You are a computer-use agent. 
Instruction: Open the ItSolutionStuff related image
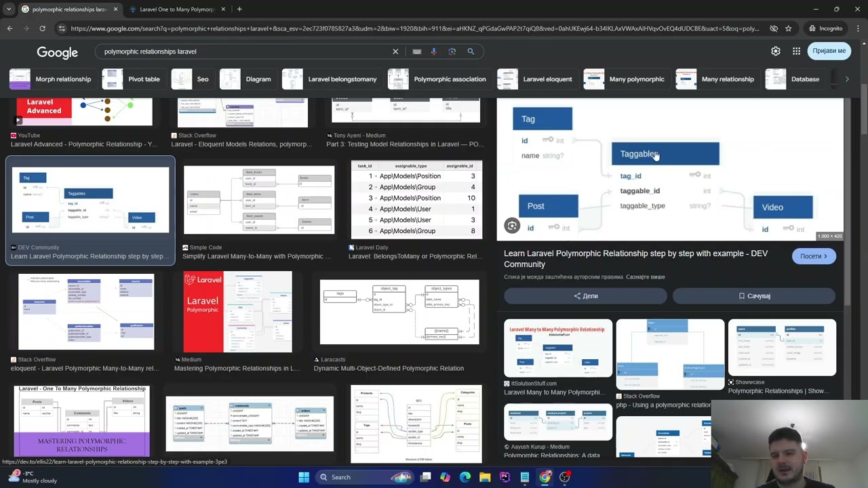click(x=558, y=348)
